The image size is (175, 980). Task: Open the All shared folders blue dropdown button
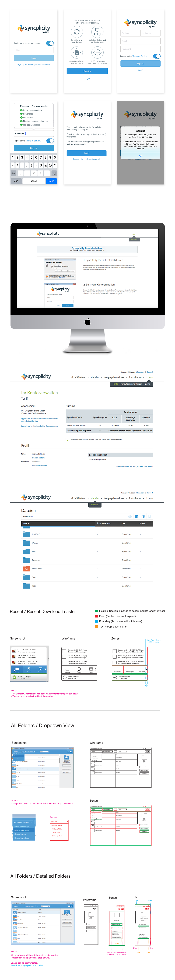pos(23,822)
